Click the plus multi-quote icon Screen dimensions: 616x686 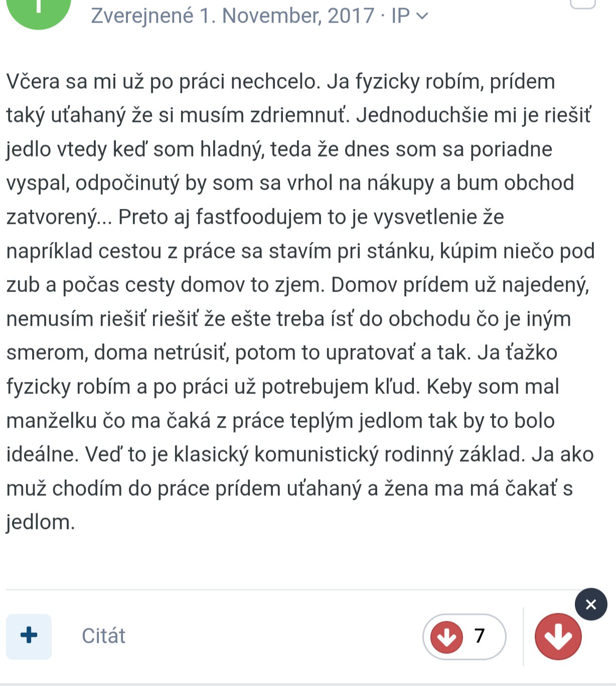pyautogui.click(x=29, y=635)
